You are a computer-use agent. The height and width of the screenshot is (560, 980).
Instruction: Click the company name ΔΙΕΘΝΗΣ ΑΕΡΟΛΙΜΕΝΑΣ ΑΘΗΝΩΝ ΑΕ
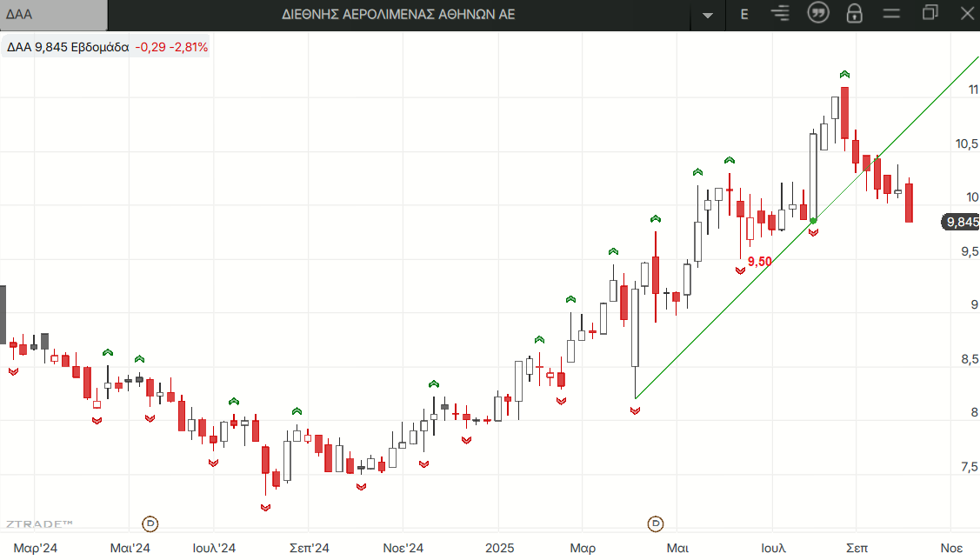click(x=399, y=15)
